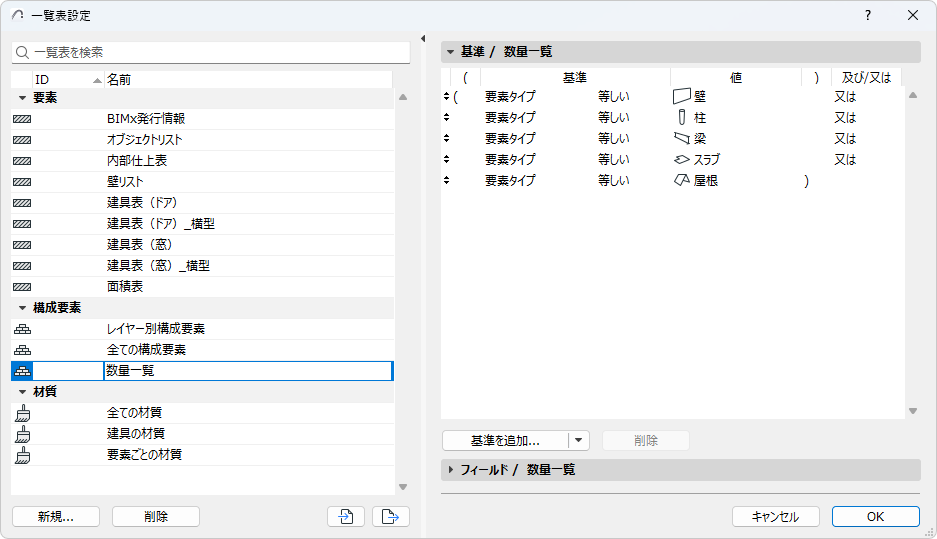Collapse the 材質 group
The image size is (937, 539).
click(x=22, y=392)
